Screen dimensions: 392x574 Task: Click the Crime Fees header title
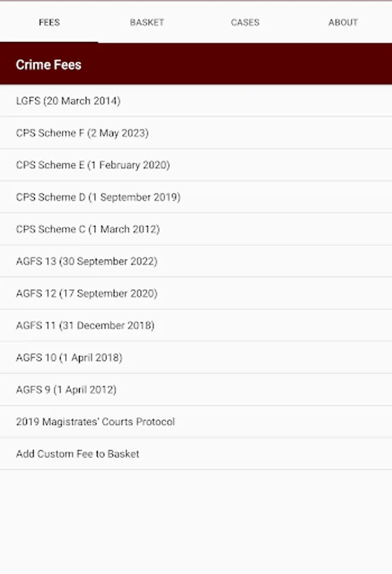48,64
